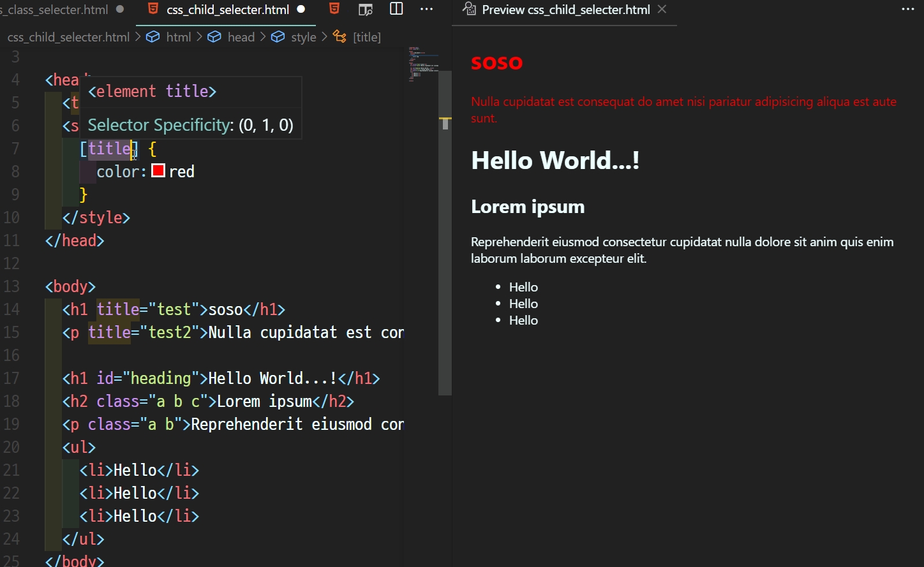
Task: Click head cube icon in breadcrumb
Action: click(214, 37)
